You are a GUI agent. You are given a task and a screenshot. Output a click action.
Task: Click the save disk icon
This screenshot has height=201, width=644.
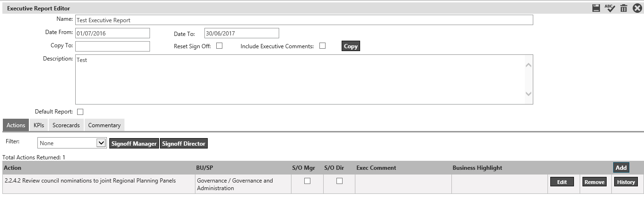coord(596,8)
